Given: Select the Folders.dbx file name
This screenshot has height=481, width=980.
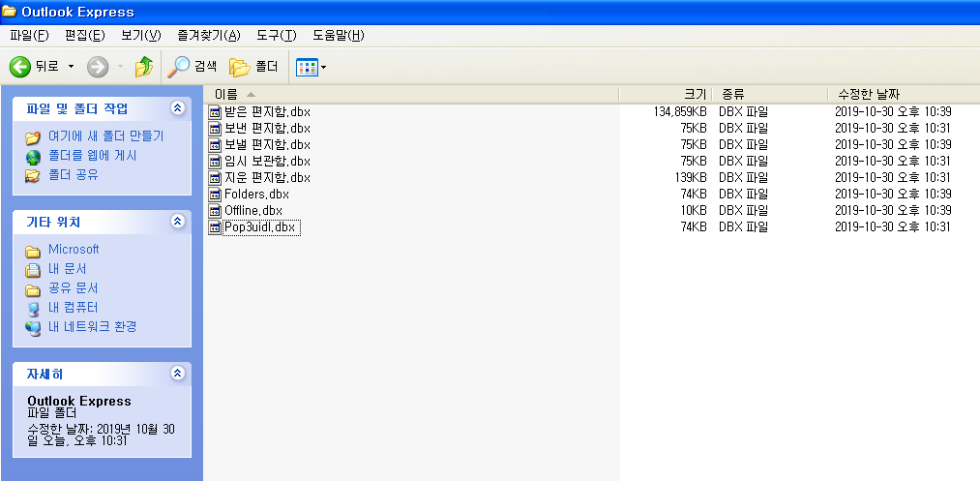Looking at the screenshot, I should point(256,194).
